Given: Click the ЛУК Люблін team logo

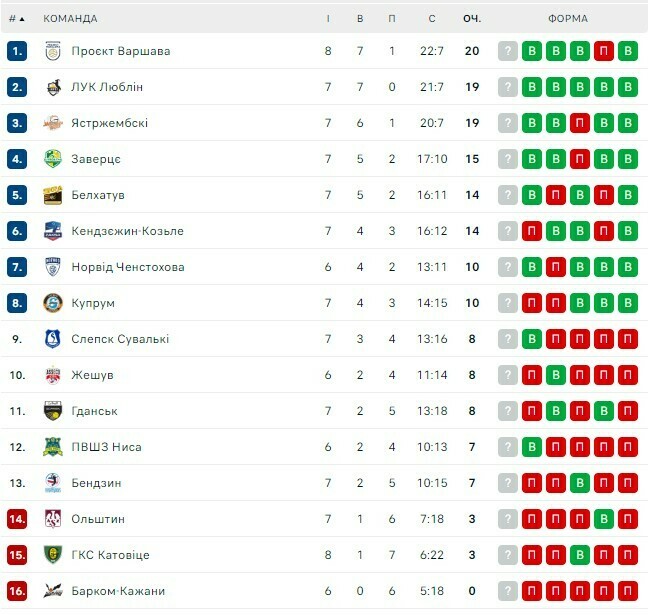Looking at the screenshot, I should 53,87.
